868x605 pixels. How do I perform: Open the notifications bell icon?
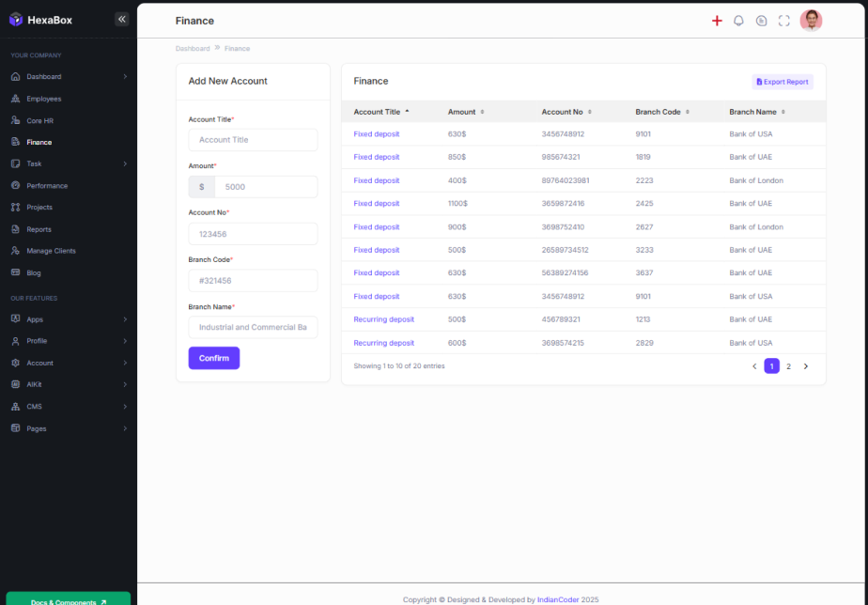(x=738, y=21)
